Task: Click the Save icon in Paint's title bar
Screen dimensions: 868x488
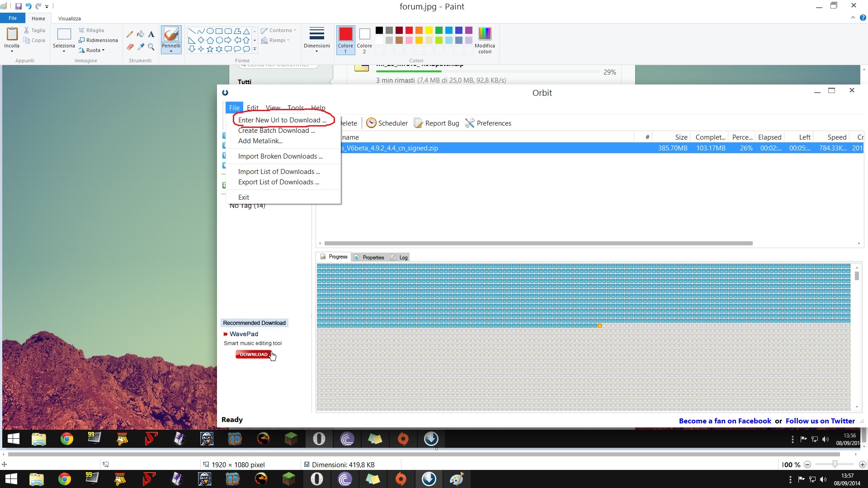Action: tap(18, 6)
